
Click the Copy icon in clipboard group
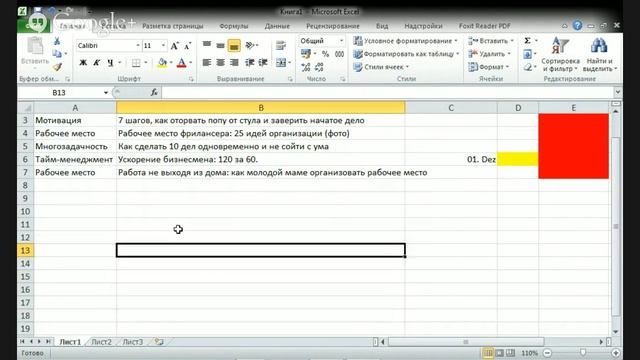pos(57,53)
